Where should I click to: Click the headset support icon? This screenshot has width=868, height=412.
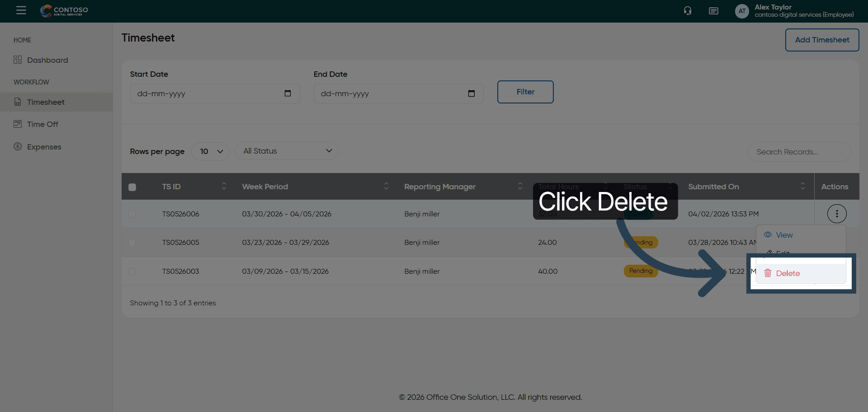coord(688,11)
